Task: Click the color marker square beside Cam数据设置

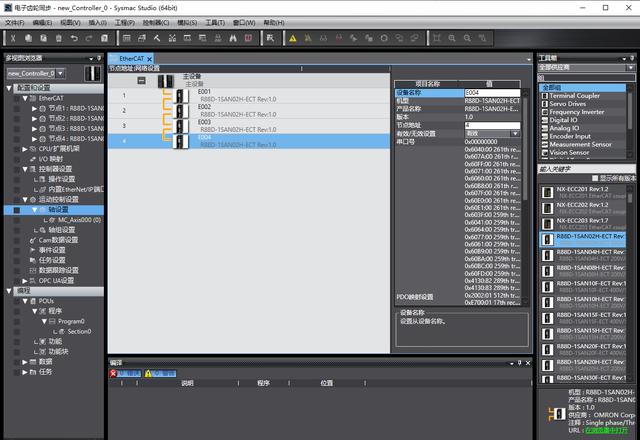Action: point(17,240)
